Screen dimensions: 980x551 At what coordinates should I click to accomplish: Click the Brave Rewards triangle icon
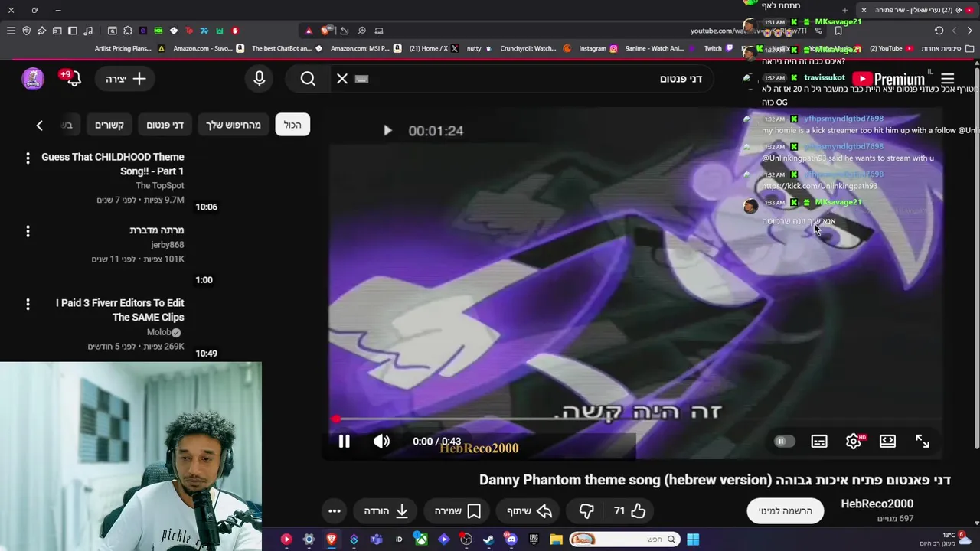pos(309,31)
